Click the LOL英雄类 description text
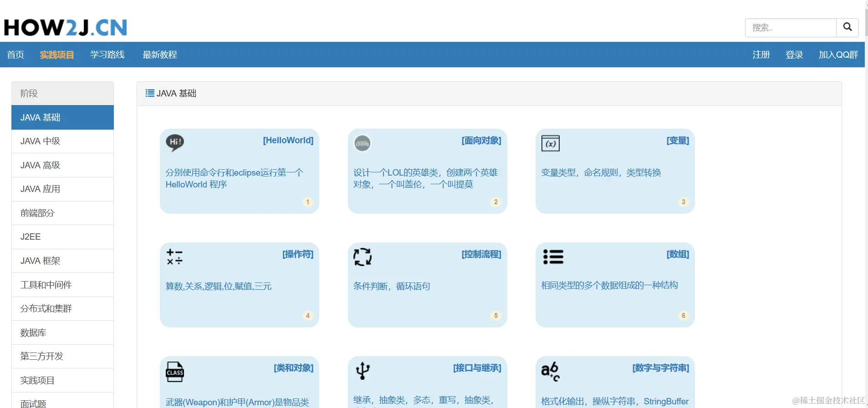 425,178
